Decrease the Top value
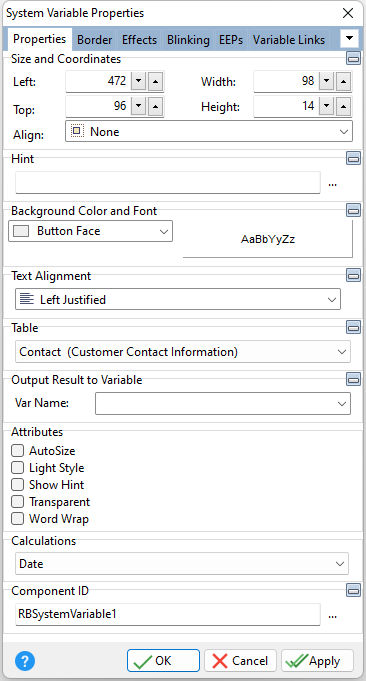 click(138, 106)
